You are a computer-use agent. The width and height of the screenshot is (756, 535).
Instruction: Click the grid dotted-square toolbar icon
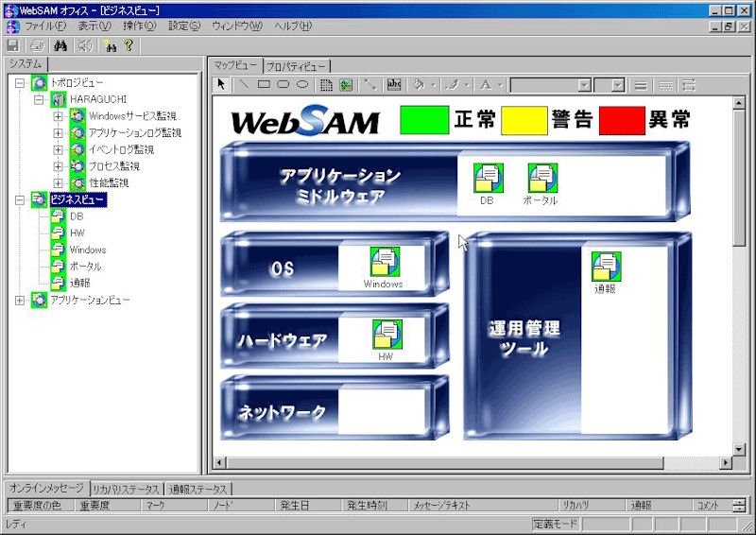pyautogui.click(x=326, y=85)
